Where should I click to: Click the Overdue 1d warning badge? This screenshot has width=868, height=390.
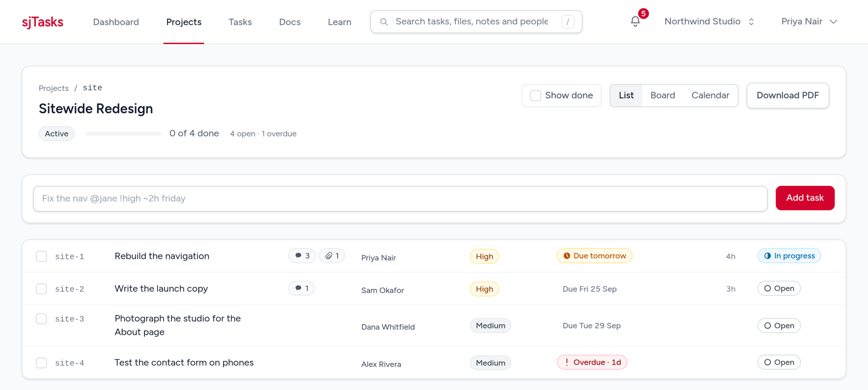592,362
